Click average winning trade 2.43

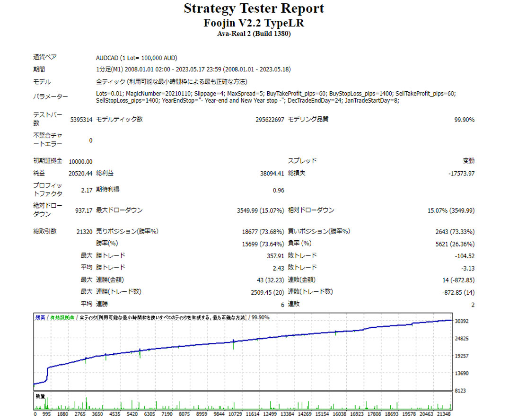(x=278, y=269)
